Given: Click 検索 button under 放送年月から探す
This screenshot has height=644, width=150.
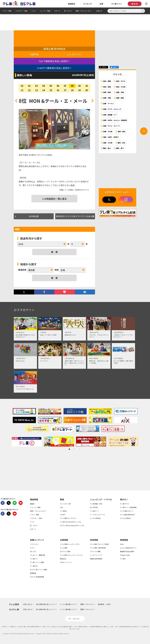Looking at the screenshot, I should click(54, 252).
